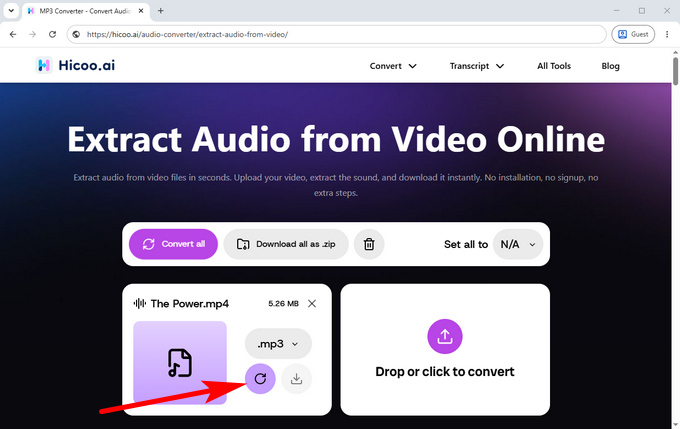Click the browser back arrow

click(x=13, y=34)
